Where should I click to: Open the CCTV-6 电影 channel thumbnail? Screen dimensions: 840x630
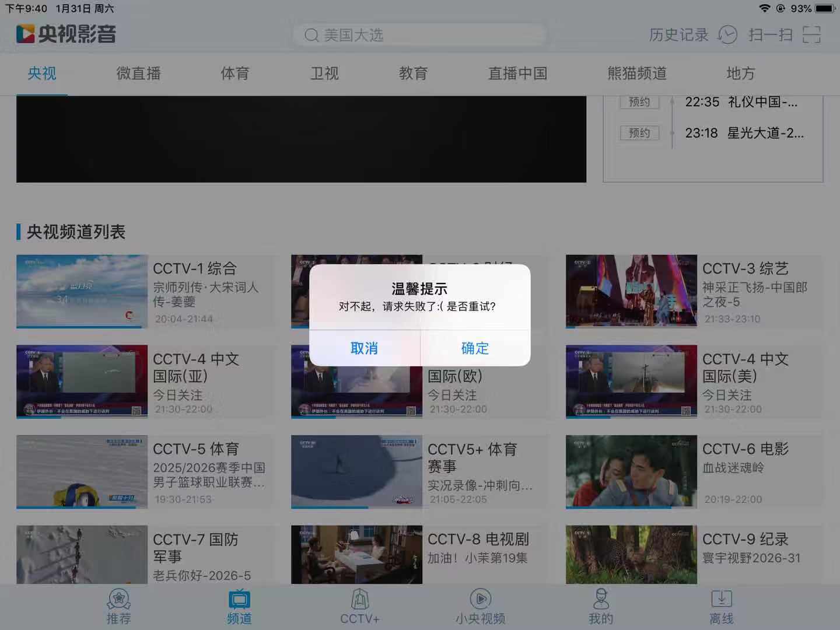(631, 471)
